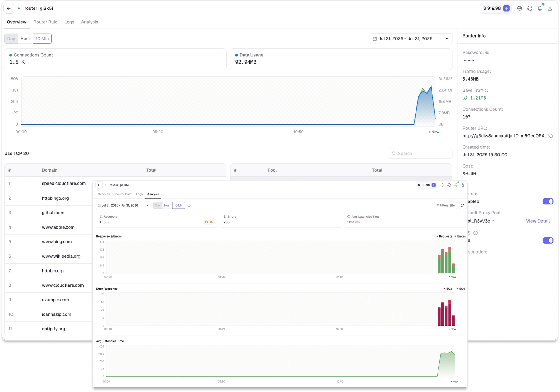Select the www.wikipedia.org domain row
Viewport: 560px width, 392px height.
pos(61,256)
